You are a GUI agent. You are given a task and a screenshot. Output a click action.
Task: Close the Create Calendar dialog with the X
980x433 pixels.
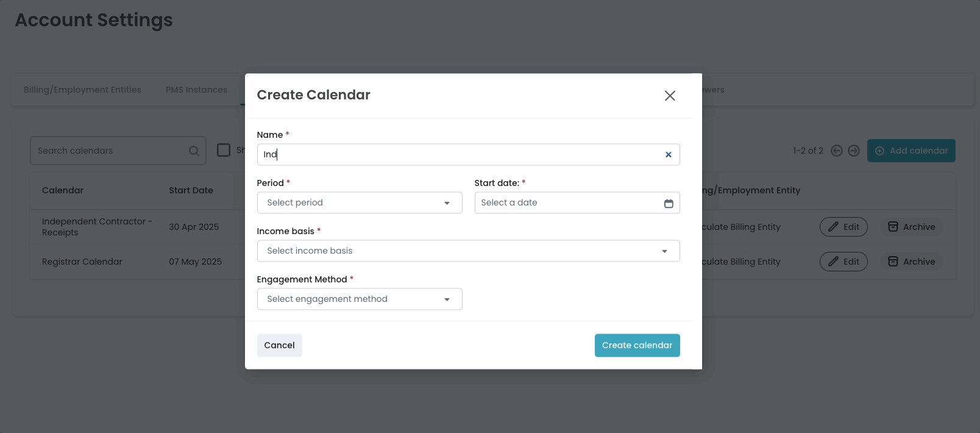[669, 95]
